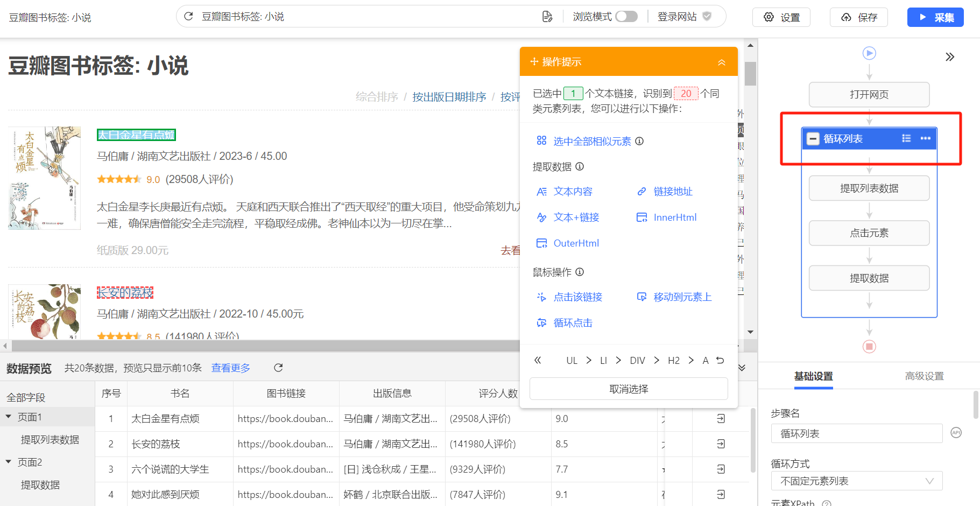The image size is (980, 506).
Task: Select 循环点击 mouse action
Action: [x=565, y=323]
